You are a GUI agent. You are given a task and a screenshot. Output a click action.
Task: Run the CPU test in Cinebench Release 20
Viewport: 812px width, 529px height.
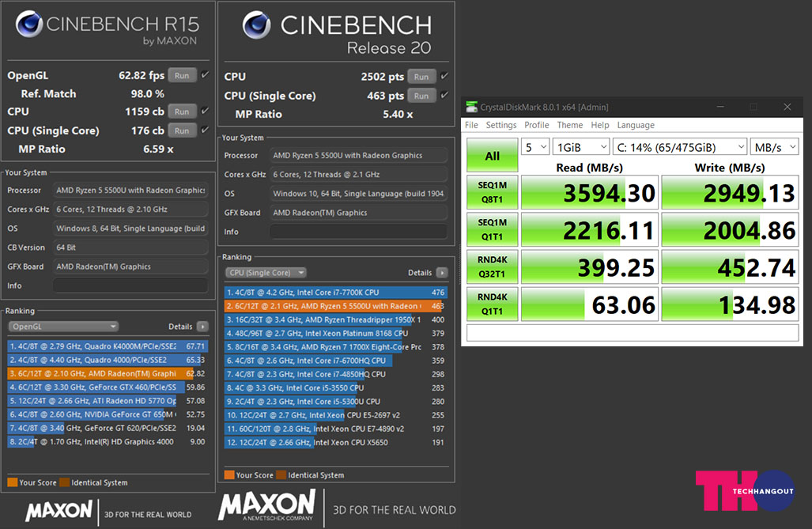coord(421,77)
